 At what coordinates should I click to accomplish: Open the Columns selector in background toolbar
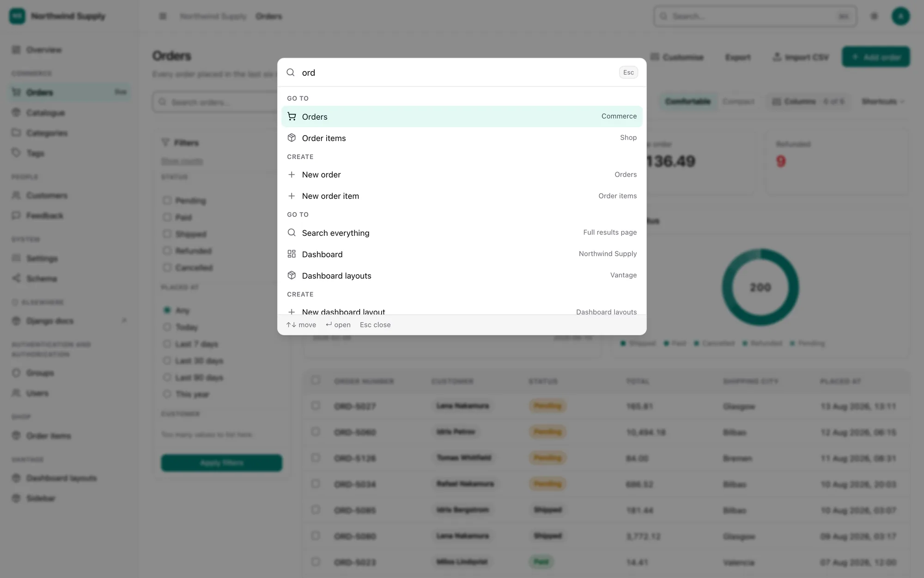[808, 101]
